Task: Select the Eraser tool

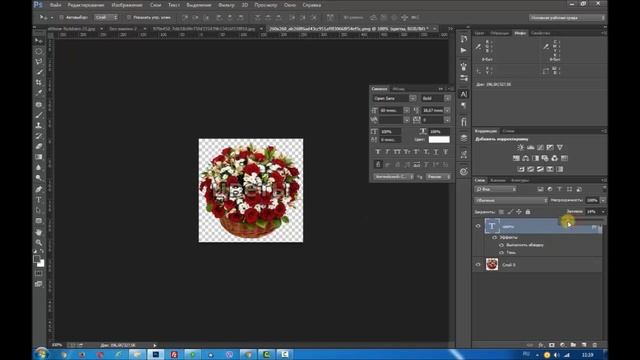Action: pos(39,146)
